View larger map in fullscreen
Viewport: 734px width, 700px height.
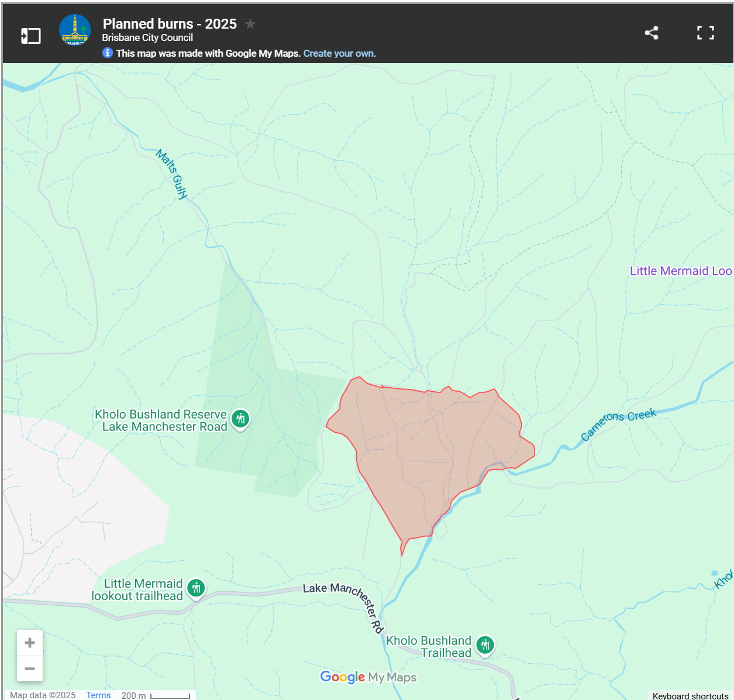(705, 33)
